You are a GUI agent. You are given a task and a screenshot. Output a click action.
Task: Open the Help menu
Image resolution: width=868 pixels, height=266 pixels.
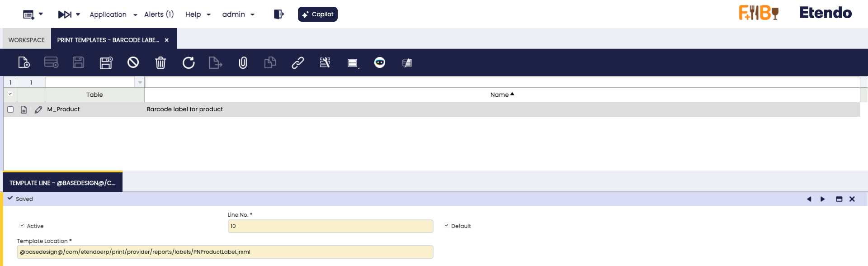click(x=198, y=14)
